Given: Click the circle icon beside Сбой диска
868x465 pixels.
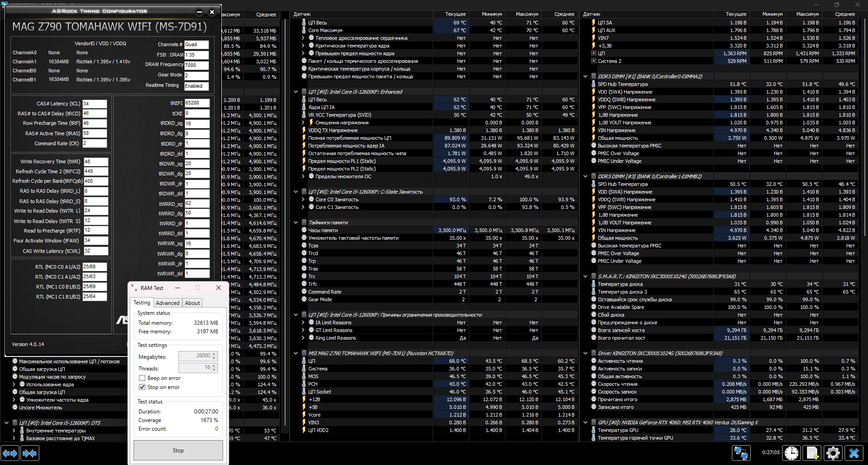Looking at the screenshot, I should tap(594, 315).
